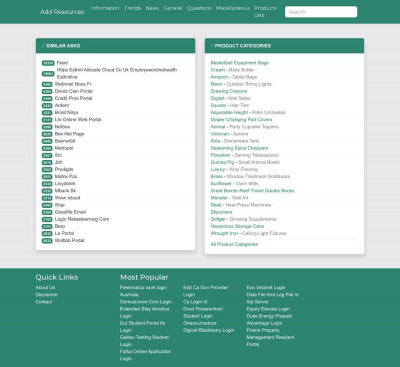Open the Basketball Equipment Bags category
400x367 pixels.
click(x=240, y=63)
